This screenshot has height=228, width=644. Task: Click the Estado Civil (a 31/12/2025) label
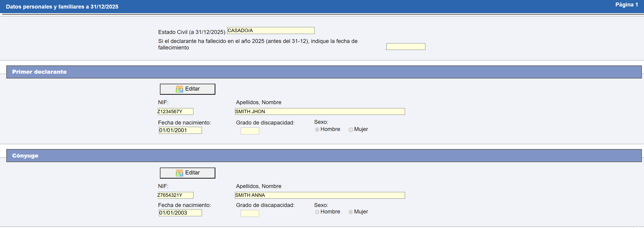[192, 32]
